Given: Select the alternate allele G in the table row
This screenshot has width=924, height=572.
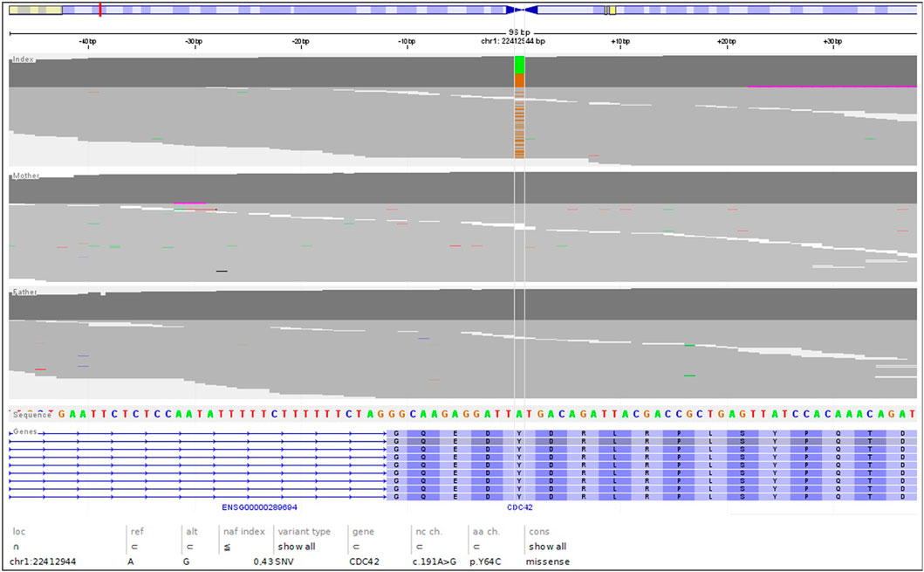Looking at the screenshot, I should 186,562.
